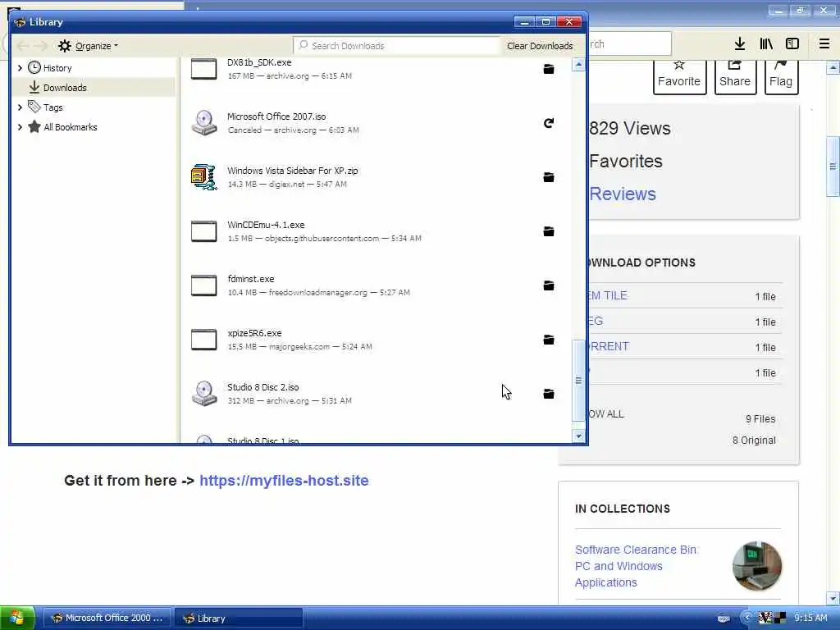
Task: Open containing folder for xpize5R6.exe
Action: click(549, 340)
